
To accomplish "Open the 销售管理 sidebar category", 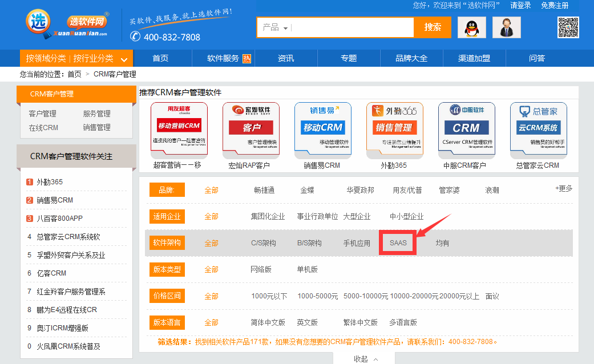I will [x=96, y=128].
